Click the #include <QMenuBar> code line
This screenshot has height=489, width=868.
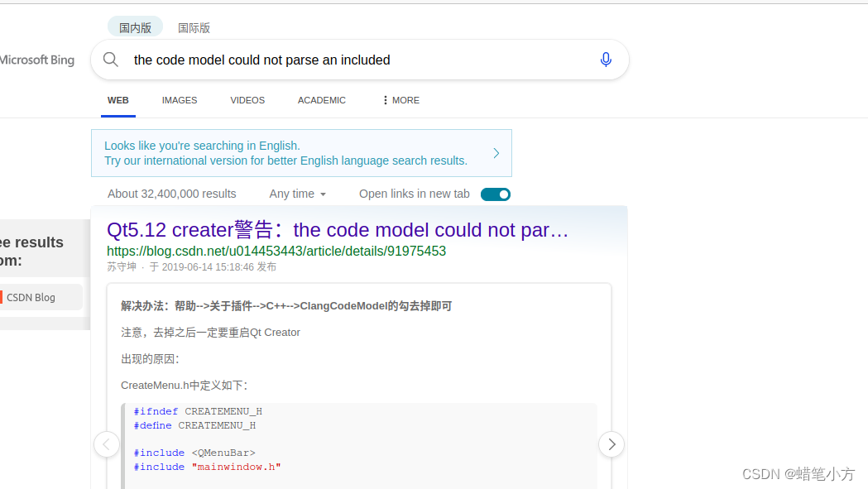[x=194, y=453]
